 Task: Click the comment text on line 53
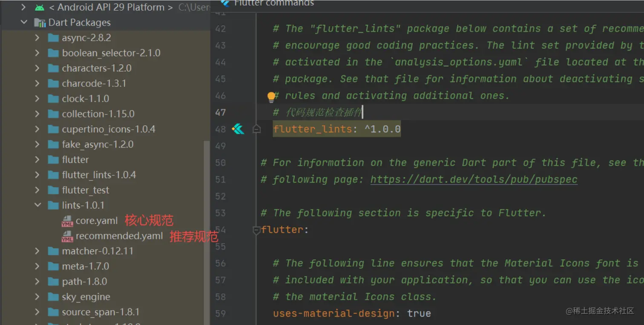tap(403, 213)
